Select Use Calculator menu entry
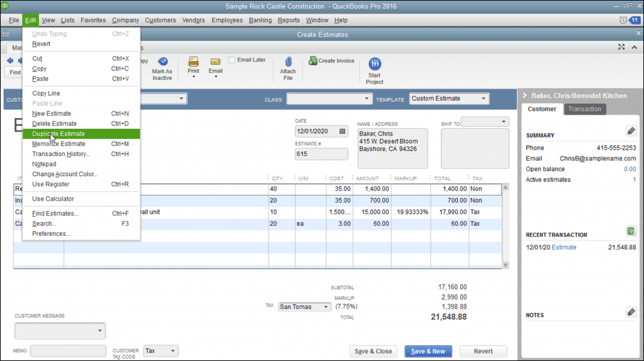644x361 pixels. [81, 199]
